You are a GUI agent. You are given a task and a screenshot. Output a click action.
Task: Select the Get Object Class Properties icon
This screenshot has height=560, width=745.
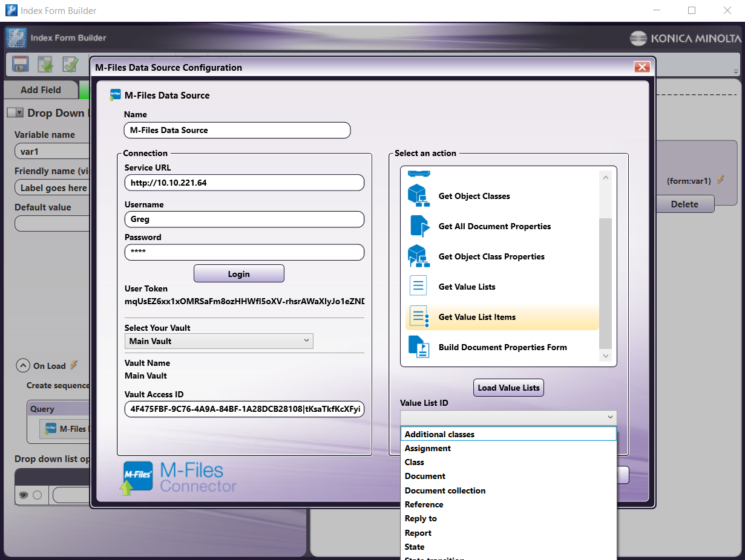click(419, 256)
